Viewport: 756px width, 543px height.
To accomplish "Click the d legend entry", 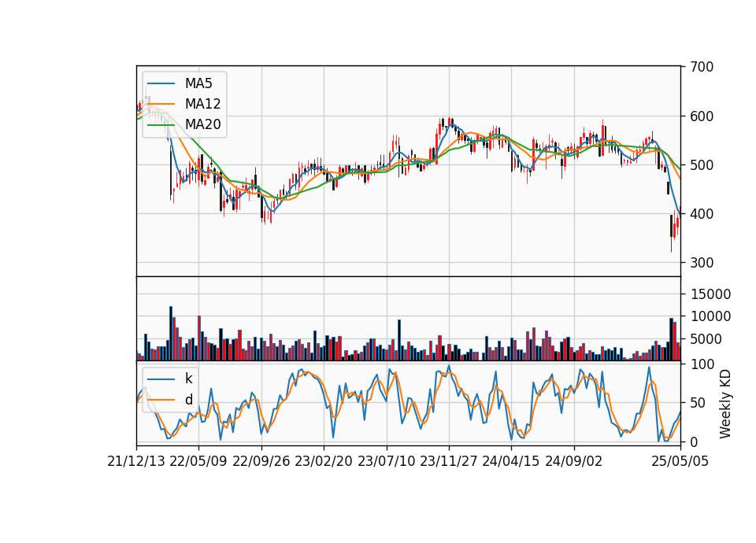I will pyautogui.click(x=188, y=400).
